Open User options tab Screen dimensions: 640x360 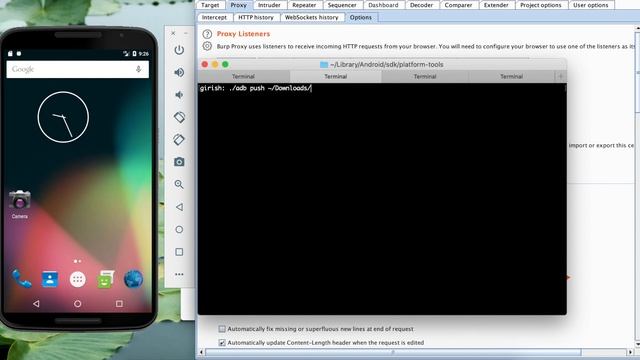tap(591, 5)
